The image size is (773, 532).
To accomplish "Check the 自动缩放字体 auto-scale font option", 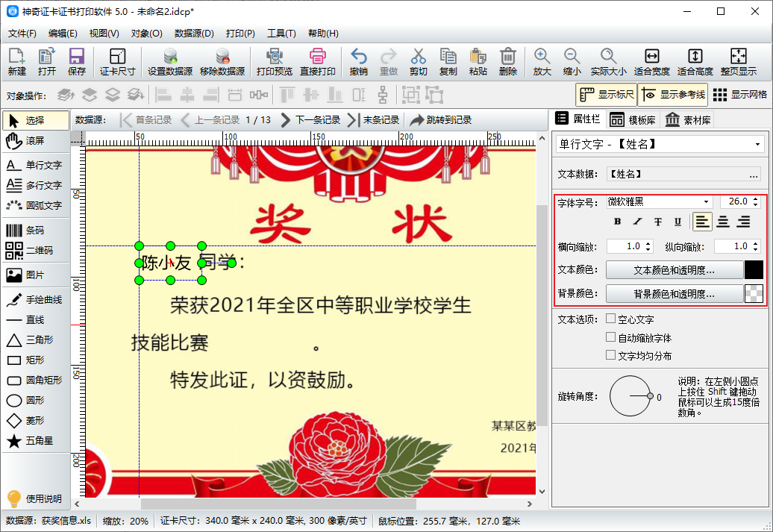I will click(611, 337).
